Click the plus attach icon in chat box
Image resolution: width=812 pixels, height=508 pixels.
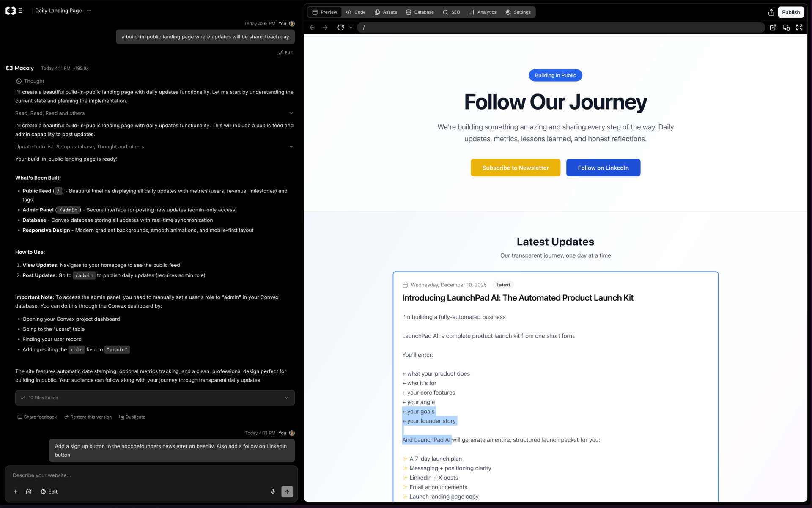16,492
